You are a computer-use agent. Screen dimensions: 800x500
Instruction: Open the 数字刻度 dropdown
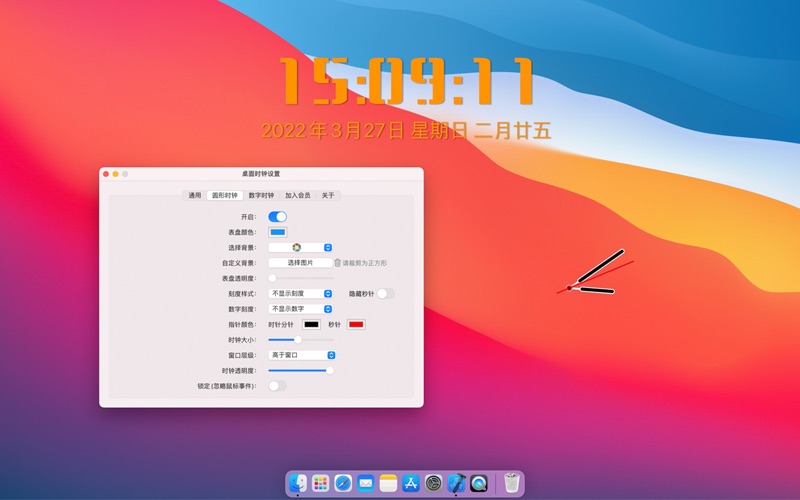tap(301, 309)
